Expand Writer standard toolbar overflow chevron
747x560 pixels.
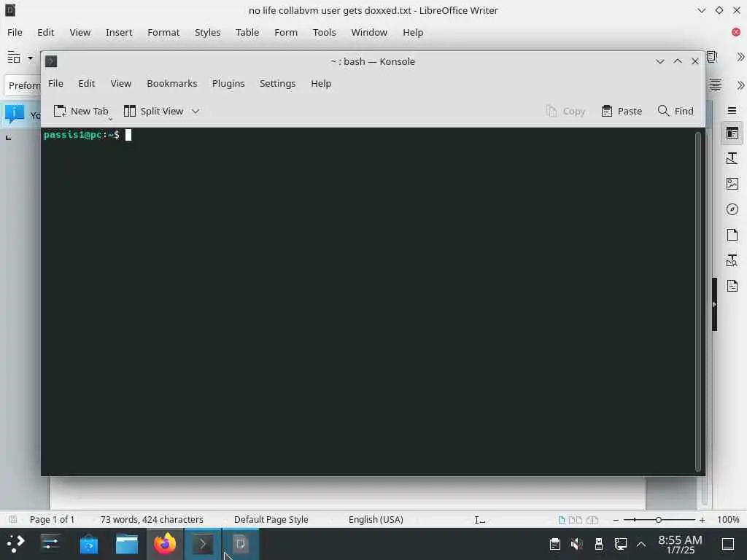pyautogui.click(x=740, y=57)
